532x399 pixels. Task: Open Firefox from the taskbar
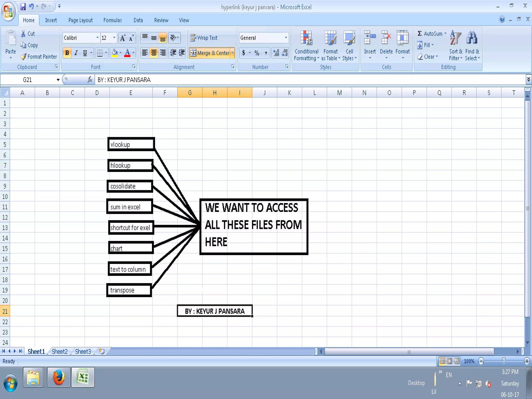(x=58, y=377)
